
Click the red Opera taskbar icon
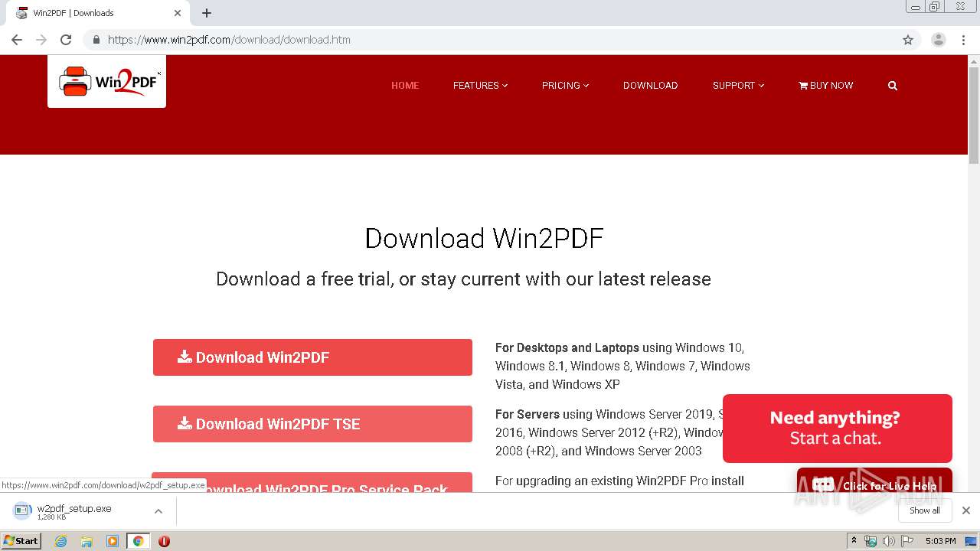click(164, 541)
